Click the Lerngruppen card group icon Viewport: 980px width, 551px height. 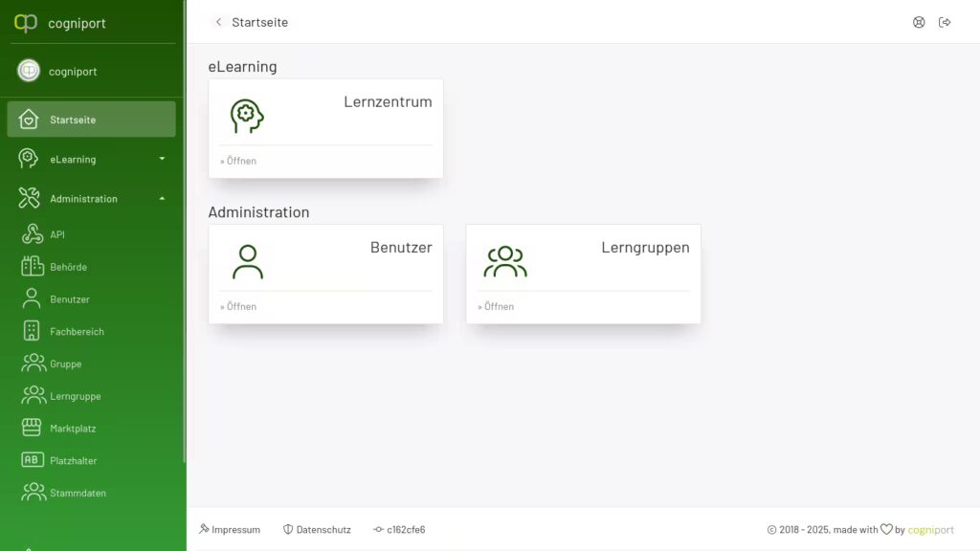coord(504,262)
